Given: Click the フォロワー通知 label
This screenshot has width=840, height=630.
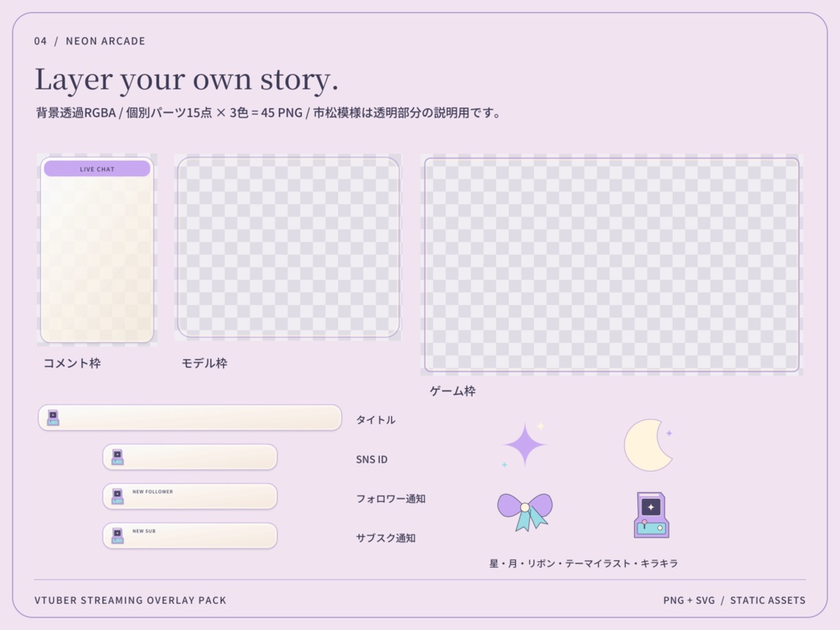Looking at the screenshot, I should point(390,499).
